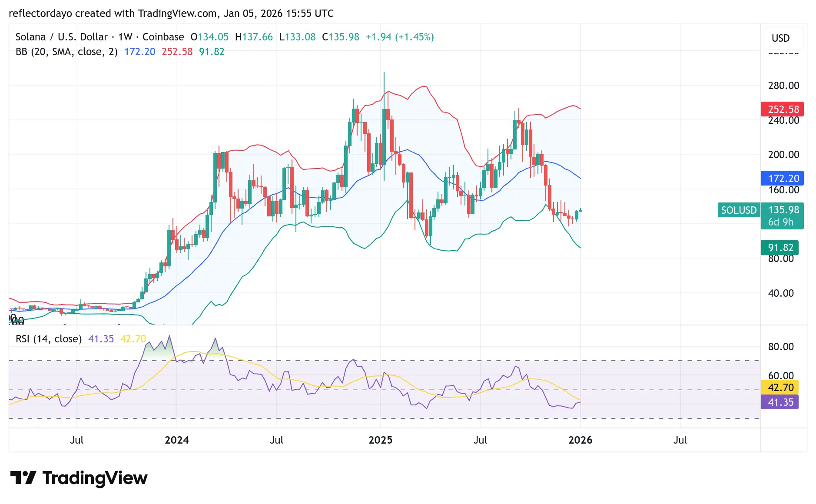Select the BB (20, SMA, close, 2) legend
Viewport: 816px width, 504px height.
pos(66,52)
